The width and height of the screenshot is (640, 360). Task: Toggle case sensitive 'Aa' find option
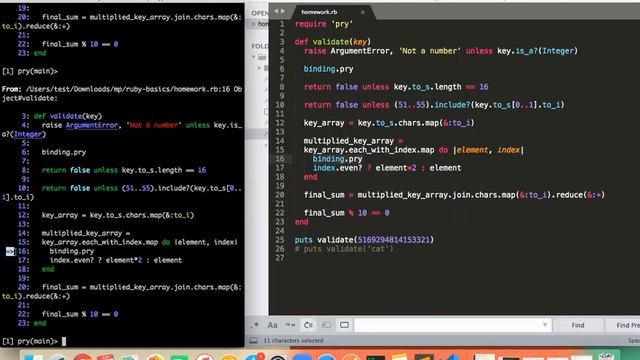point(272,325)
